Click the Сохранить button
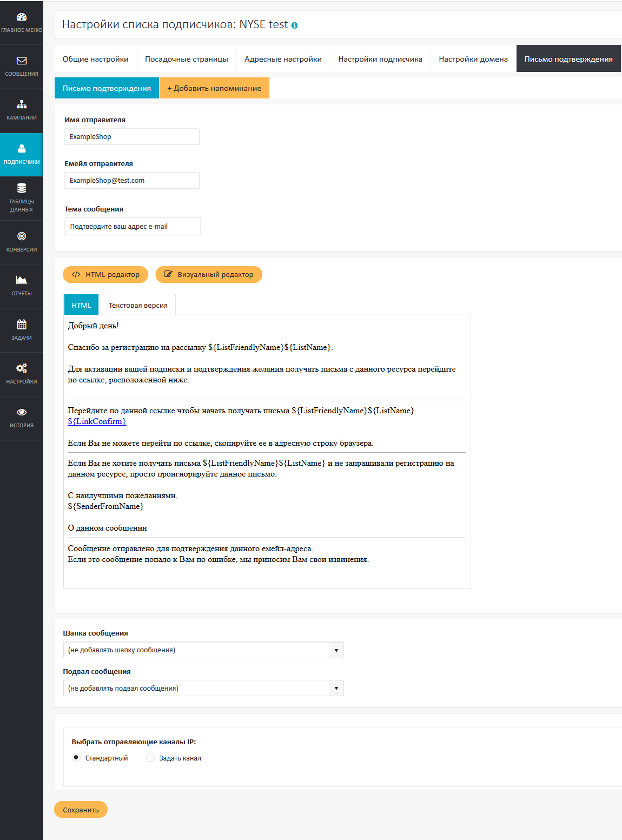This screenshot has width=622, height=840. (x=81, y=810)
